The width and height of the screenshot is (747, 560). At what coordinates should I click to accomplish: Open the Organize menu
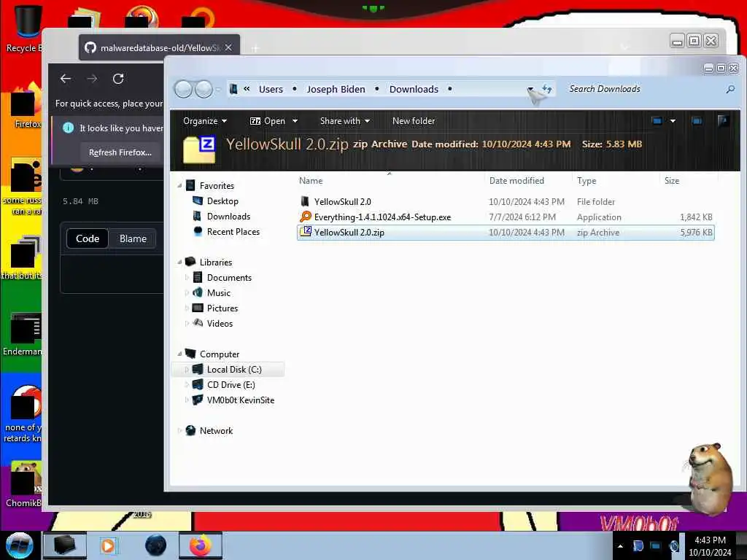tap(205, 121)
